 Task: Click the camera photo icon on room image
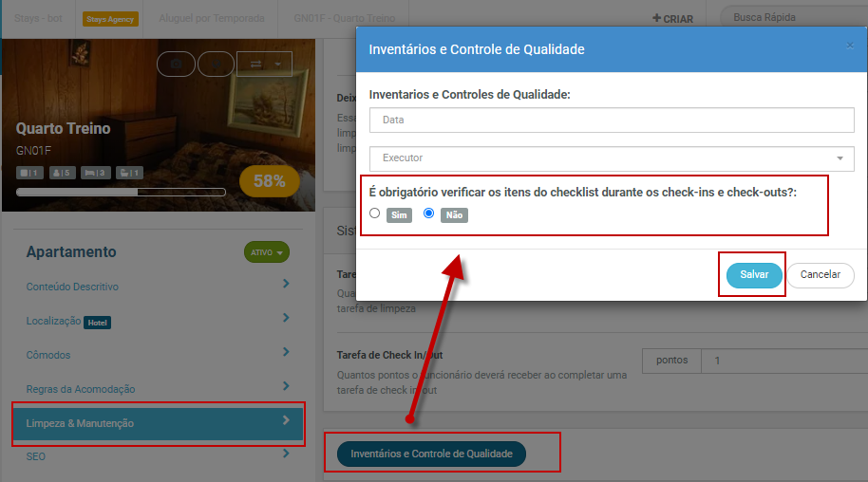(176, 65)
